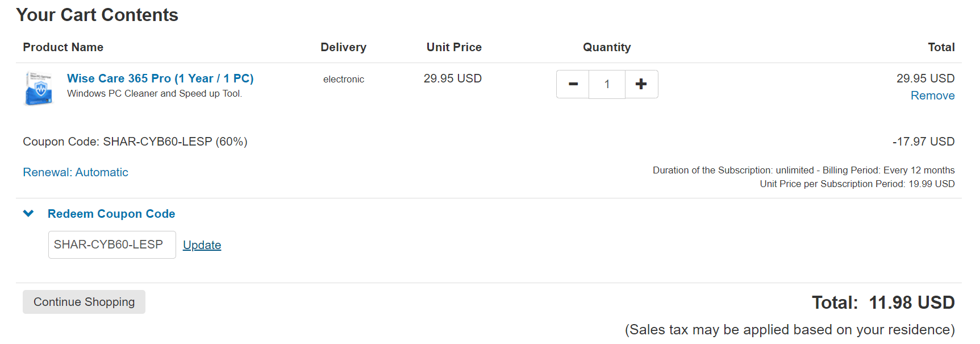Click the quantity number field
This screenshot has height=344, width=980.
607,84
